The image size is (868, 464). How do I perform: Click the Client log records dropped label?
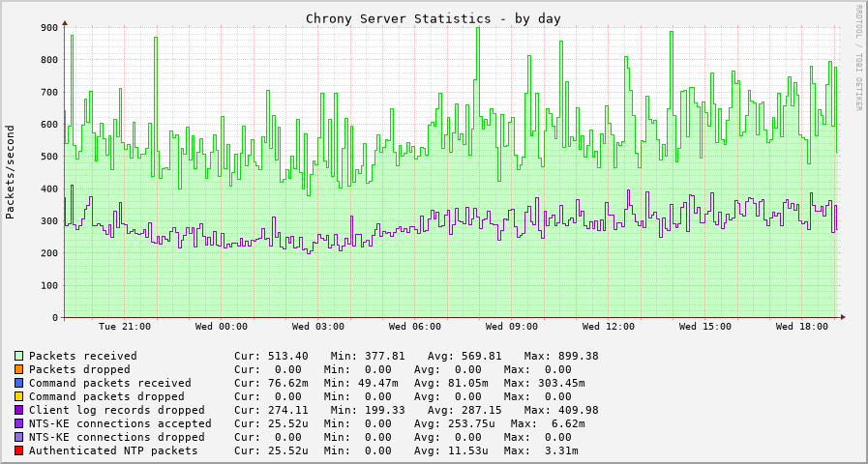coord(117,411)
